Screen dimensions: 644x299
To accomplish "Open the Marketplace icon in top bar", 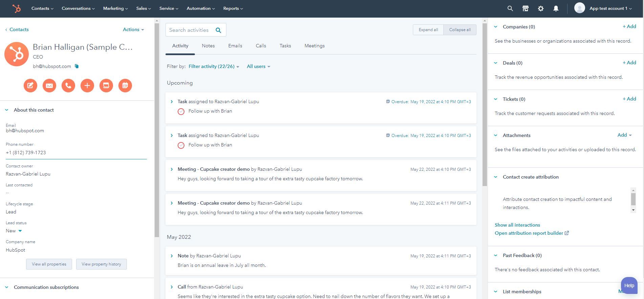I will tap(525, 8).
